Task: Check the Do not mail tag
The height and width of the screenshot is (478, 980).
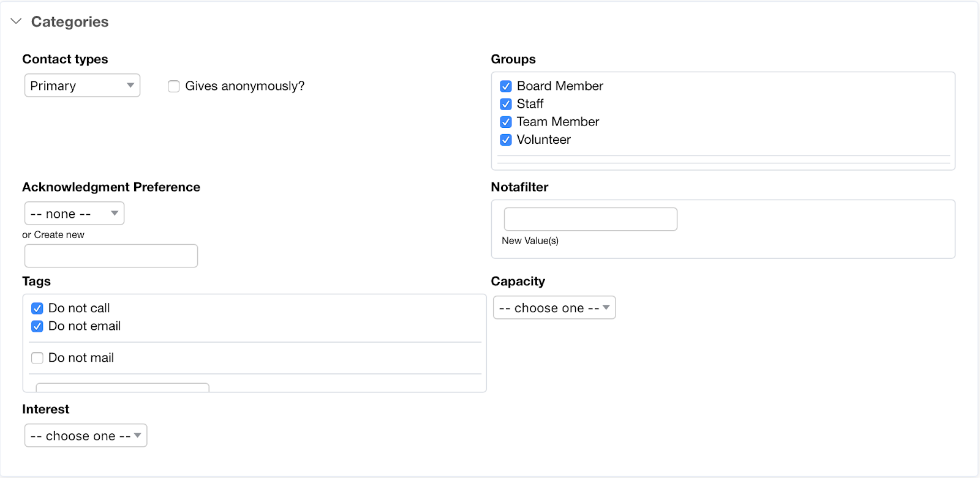Action: coord(37,358)
